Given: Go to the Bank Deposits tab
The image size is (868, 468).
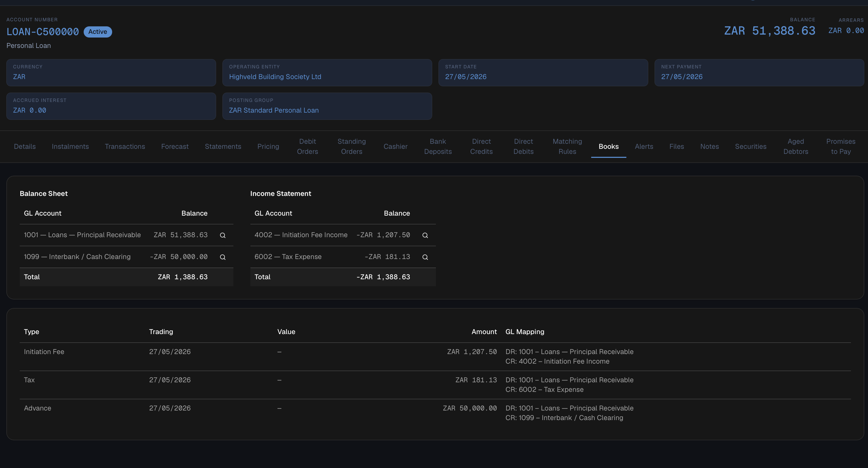Looking at the screenshot, I should point(438,146).
